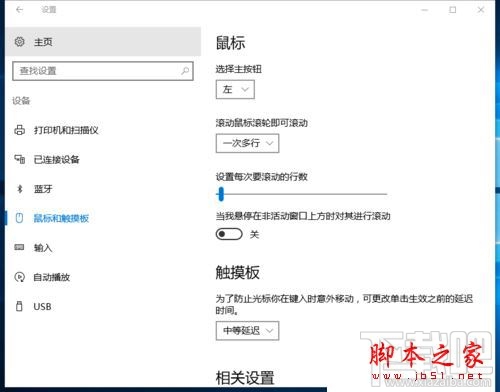Click the printer icon for 打印机和扫描仪
The image size is (500, 392).
tap(19, 130)
